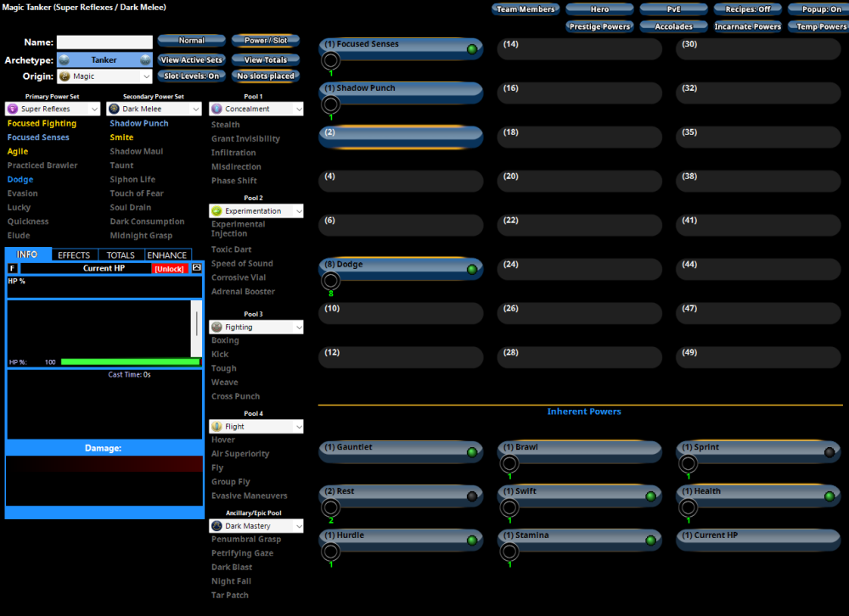Click the resize icon next to Unlock

click(197, 268)
